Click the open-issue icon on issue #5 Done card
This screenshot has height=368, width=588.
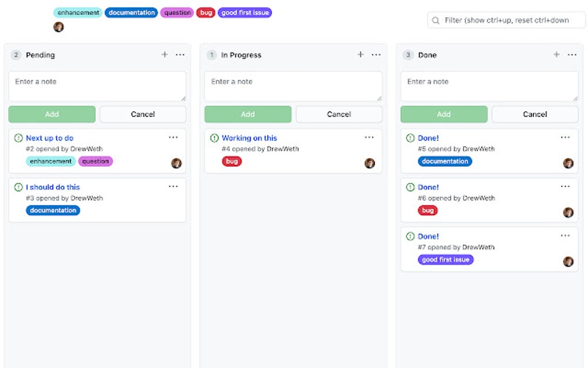[410, 138]
